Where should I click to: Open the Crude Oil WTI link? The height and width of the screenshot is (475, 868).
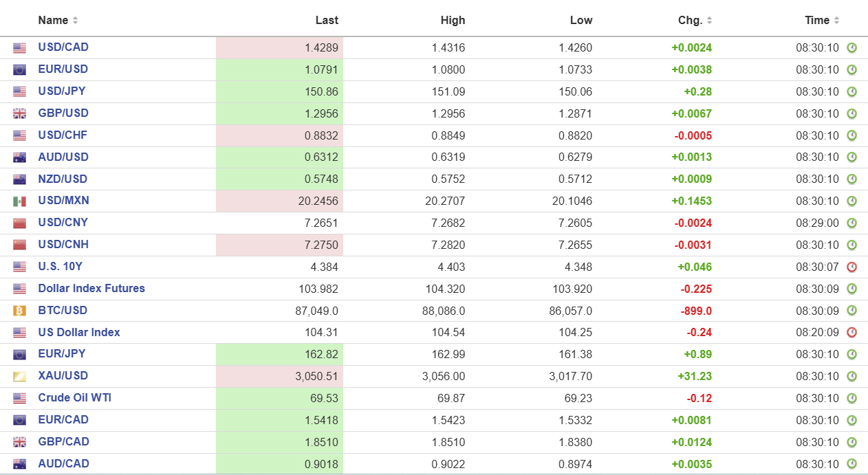(x=74, y=397)
